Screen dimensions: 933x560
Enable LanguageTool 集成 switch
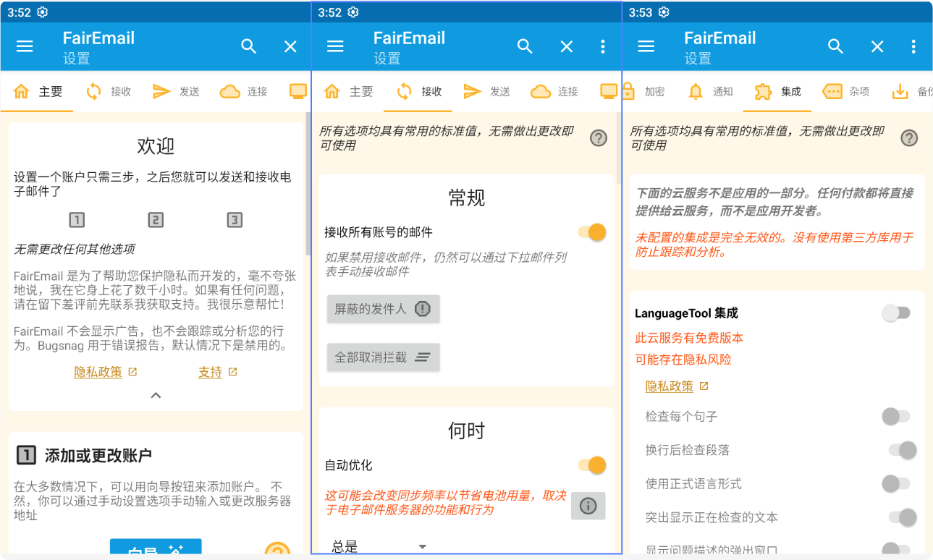click(x=896, y=313)
